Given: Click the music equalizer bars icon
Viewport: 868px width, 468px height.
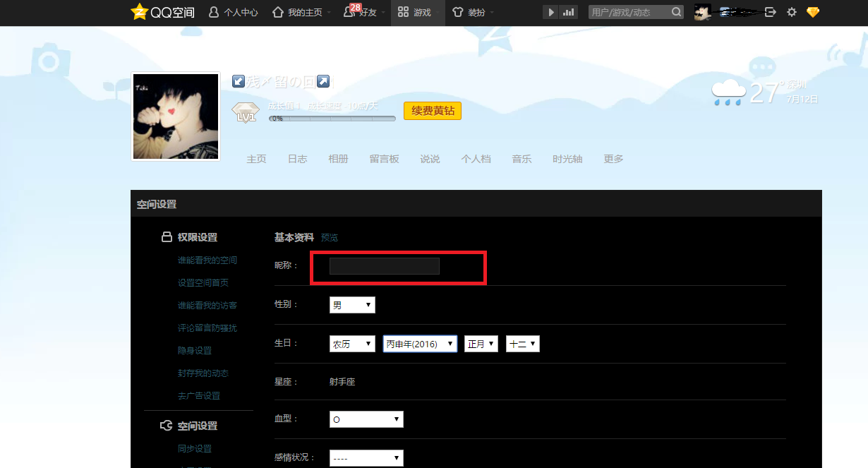Looking at the screenshot, I should [569, 12].
